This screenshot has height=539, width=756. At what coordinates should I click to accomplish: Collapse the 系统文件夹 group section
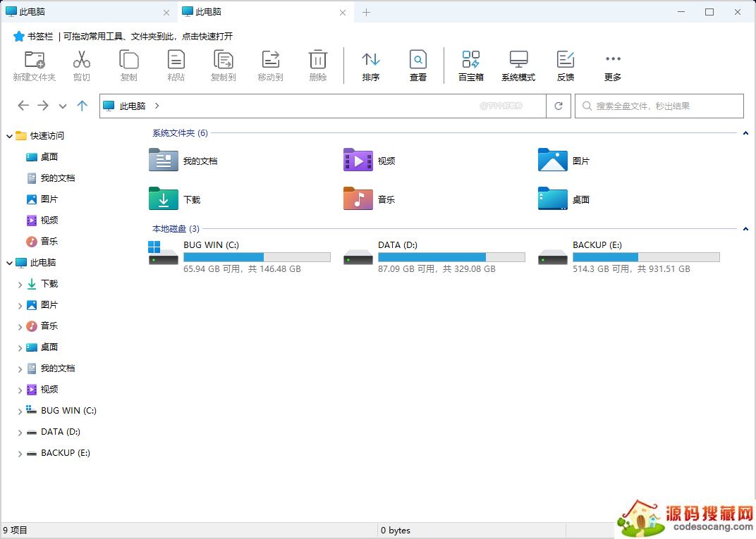[x=745, y=132]
